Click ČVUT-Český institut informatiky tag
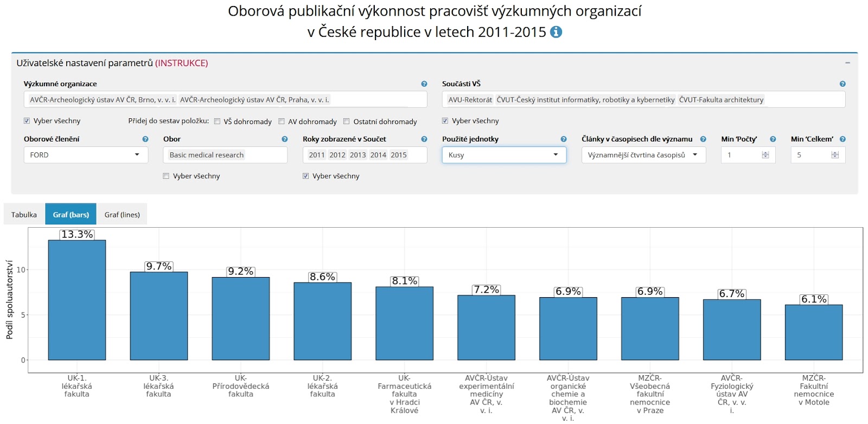Screen dimensions: 868x424 tap(586, 100)
